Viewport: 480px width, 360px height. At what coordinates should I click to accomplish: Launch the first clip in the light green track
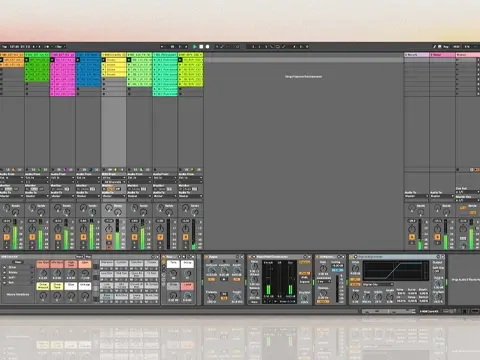point(129,60)
